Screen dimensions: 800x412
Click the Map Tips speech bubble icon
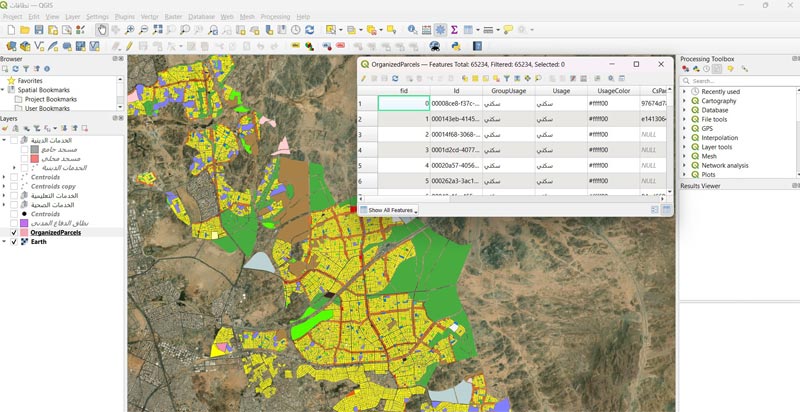tap(508, 30)
